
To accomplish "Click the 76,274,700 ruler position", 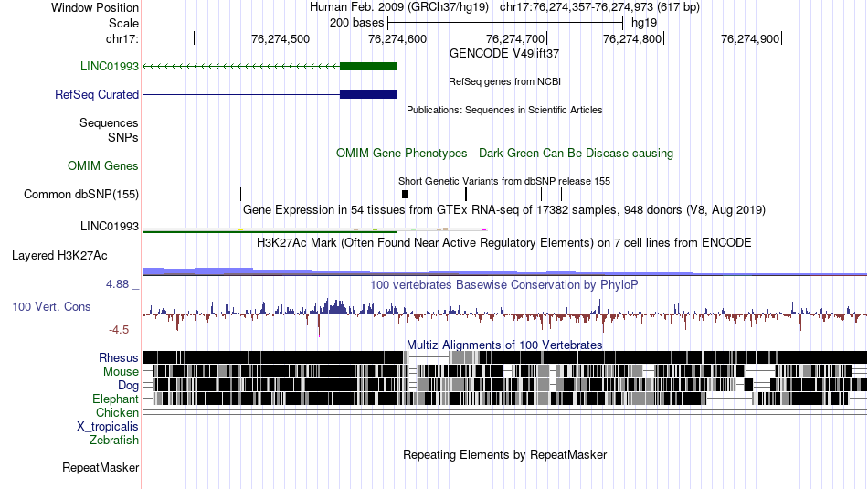I will 515,38.
